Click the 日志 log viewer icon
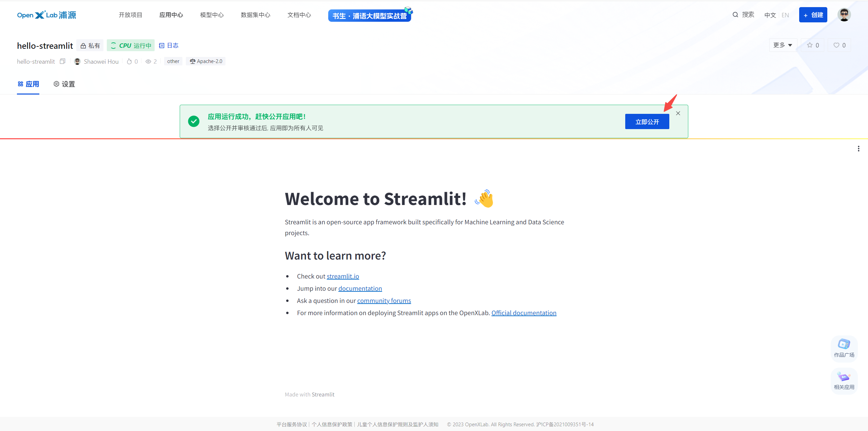The width and height of the screenshot is (868, 431). [169, 45]
